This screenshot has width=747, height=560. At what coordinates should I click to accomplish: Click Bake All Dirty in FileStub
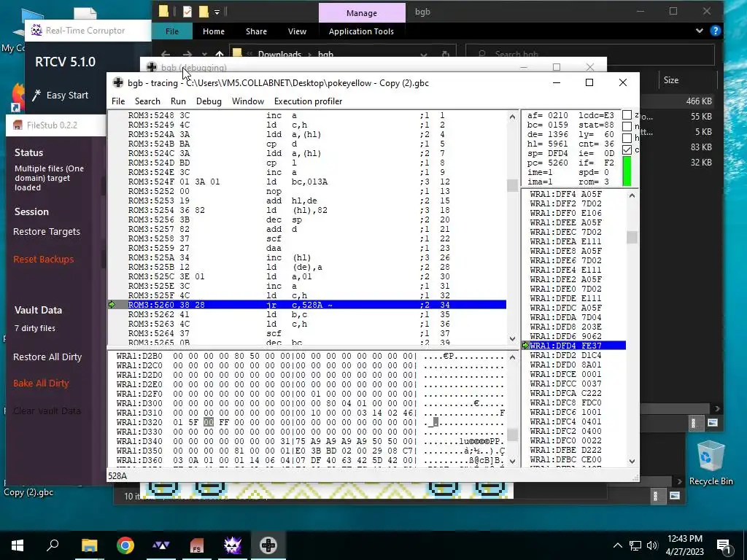[x=41, y=384]
